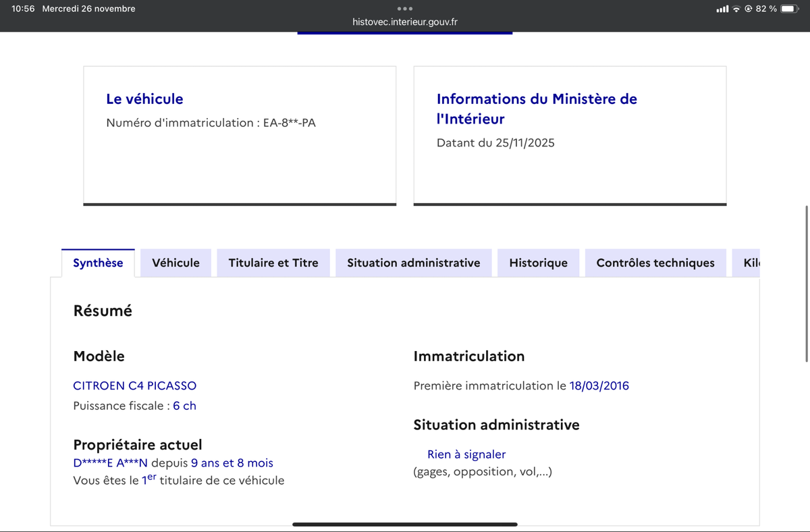Screen dimensions: 810x532
Task: Click the CITROEN C4 PICASSO model text
Action: (x=134, y=385)
